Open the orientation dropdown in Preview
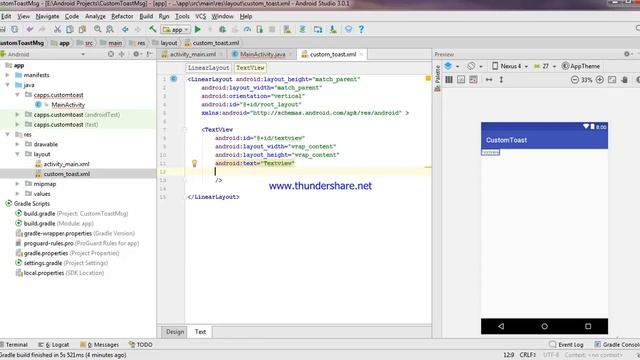The height and width of the screenshot is (360, 640). 475,66
